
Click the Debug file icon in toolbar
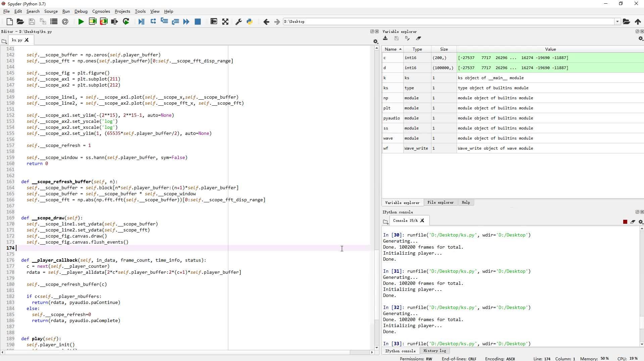coord(141,22)
